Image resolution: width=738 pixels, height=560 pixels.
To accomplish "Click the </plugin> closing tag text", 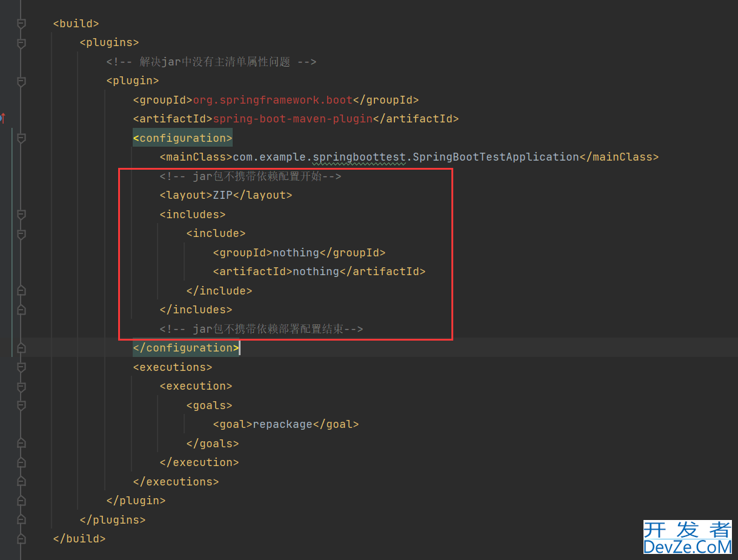I will pos(136,501).
